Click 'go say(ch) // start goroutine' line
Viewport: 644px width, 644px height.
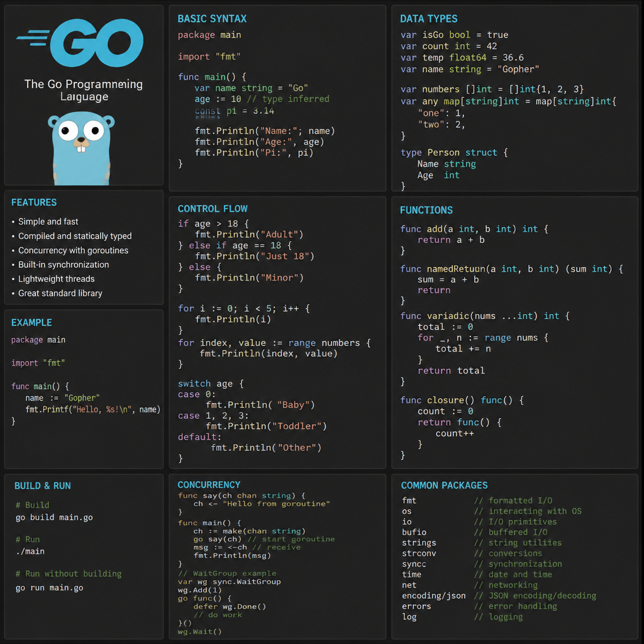(264, 539)
